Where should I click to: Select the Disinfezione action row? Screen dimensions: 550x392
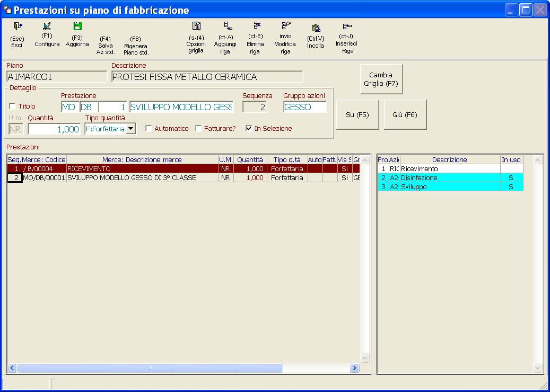(x=450, y=178)
